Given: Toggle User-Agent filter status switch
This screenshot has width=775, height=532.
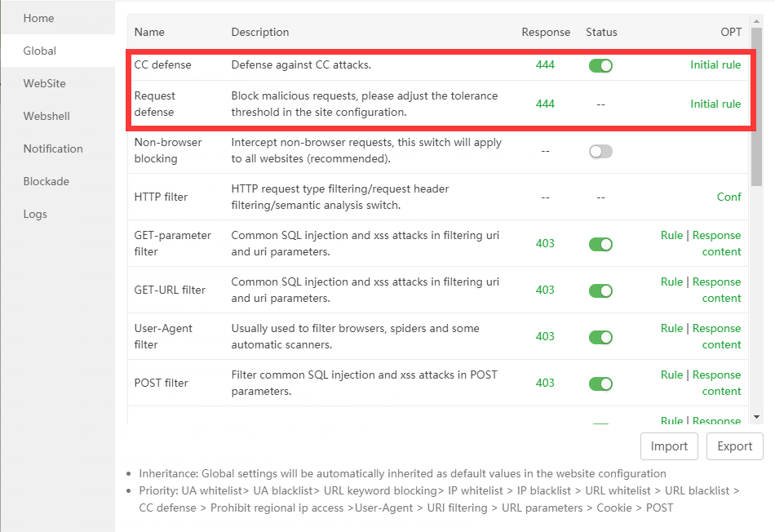Looking at the screenshot, I should (600, 337).
